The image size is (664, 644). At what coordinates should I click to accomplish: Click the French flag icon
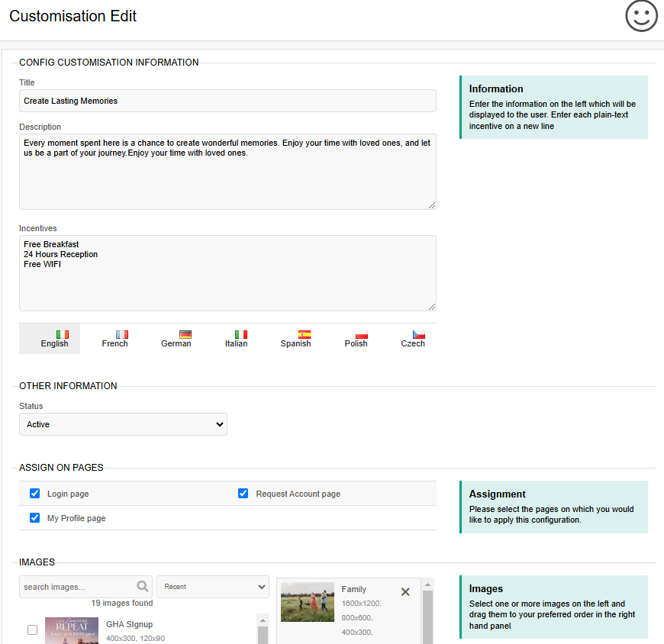(x=122, y=334)
